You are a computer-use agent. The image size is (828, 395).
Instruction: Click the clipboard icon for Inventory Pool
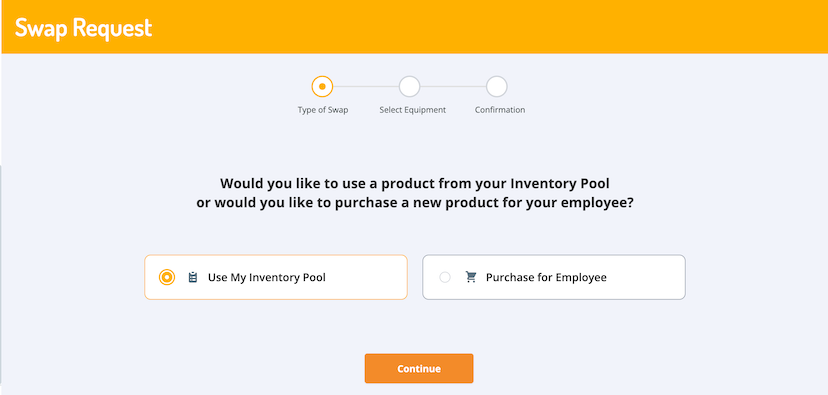tap(193, 277)
